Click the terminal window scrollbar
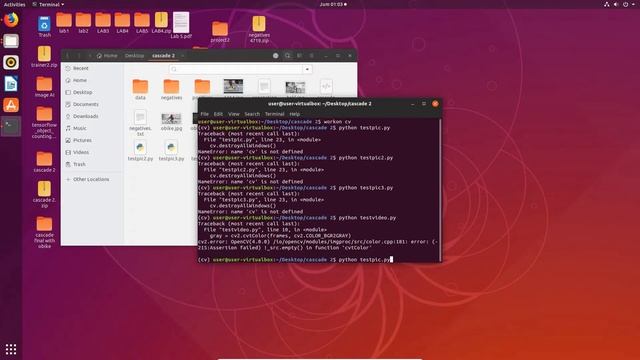Image resolution: width=640 pixels, height=360 pixels. [440, 190]
